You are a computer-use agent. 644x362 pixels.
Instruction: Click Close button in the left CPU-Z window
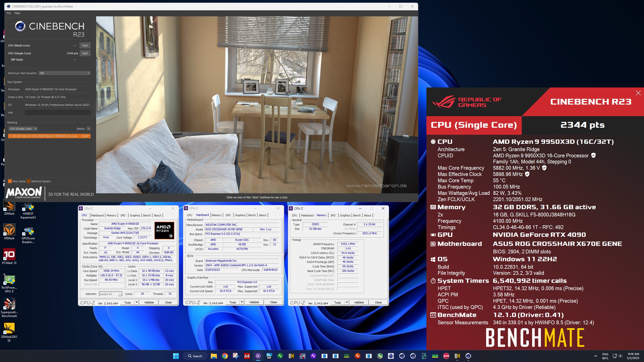(x=168, y=302)
